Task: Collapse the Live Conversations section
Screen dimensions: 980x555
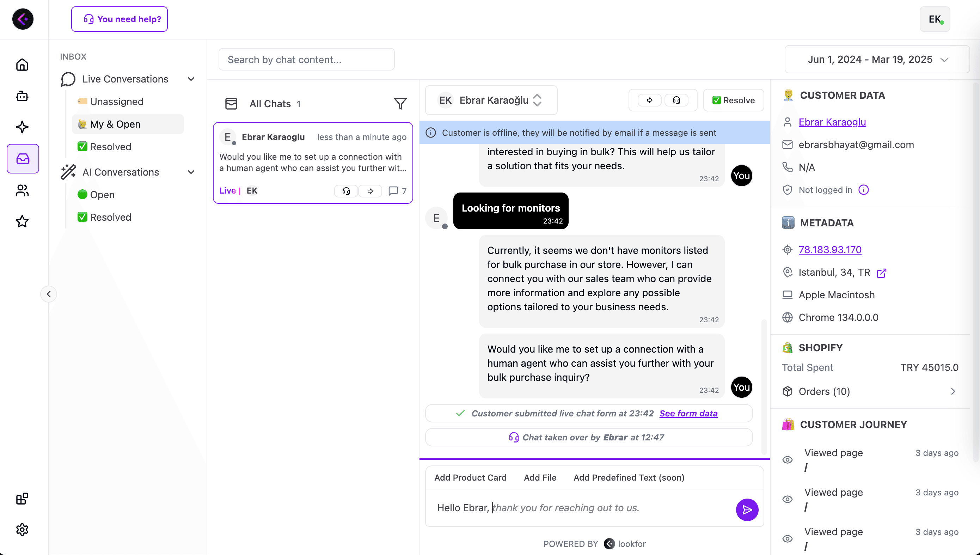Action: (191, 79)
